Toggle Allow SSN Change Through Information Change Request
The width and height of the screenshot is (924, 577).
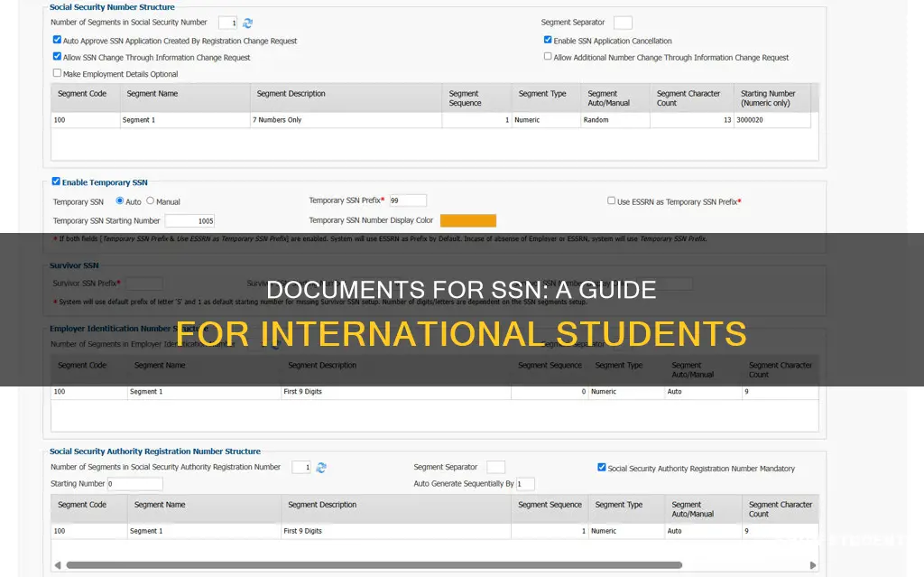(57, 56)
